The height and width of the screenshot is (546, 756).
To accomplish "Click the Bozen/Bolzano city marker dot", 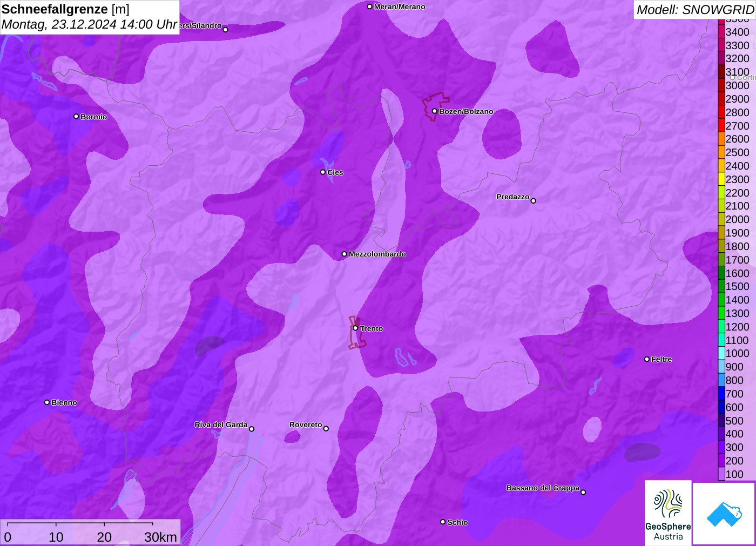I will [434, 111].
